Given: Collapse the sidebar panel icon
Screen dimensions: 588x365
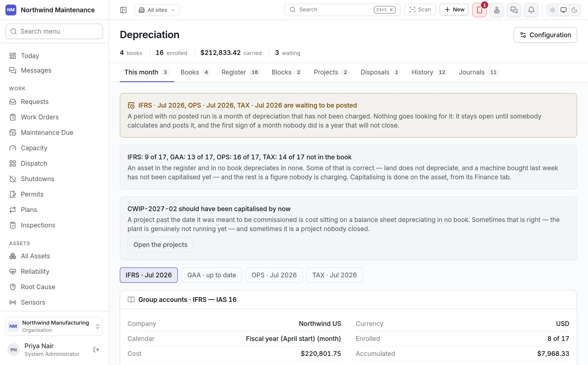Looking at the screenshot, I should [x=123, y=10].
